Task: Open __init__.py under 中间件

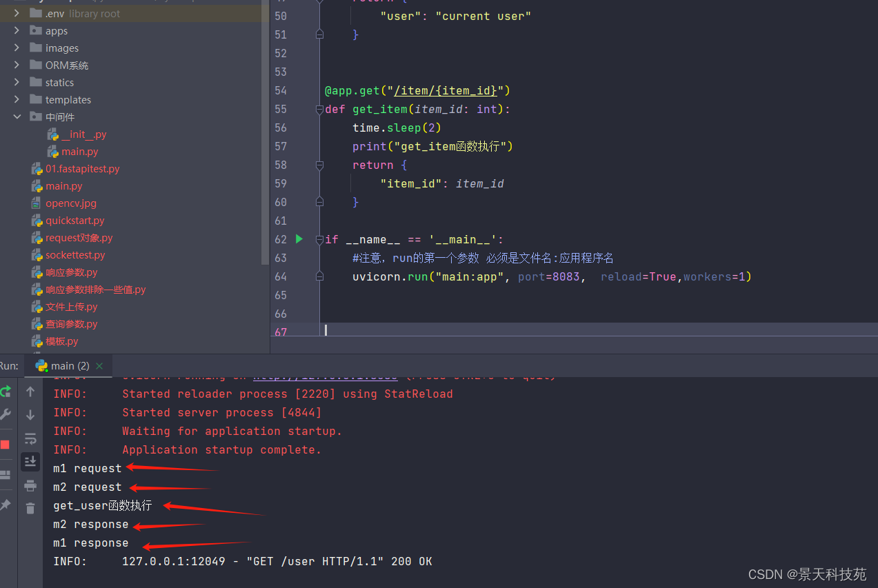Action: (x=84, y=134)
